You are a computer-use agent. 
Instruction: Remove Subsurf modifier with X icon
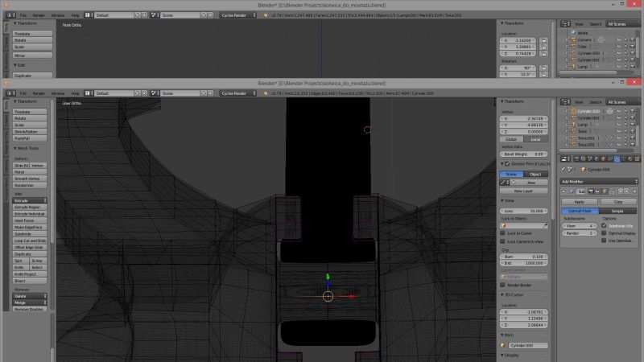[635, 191]
